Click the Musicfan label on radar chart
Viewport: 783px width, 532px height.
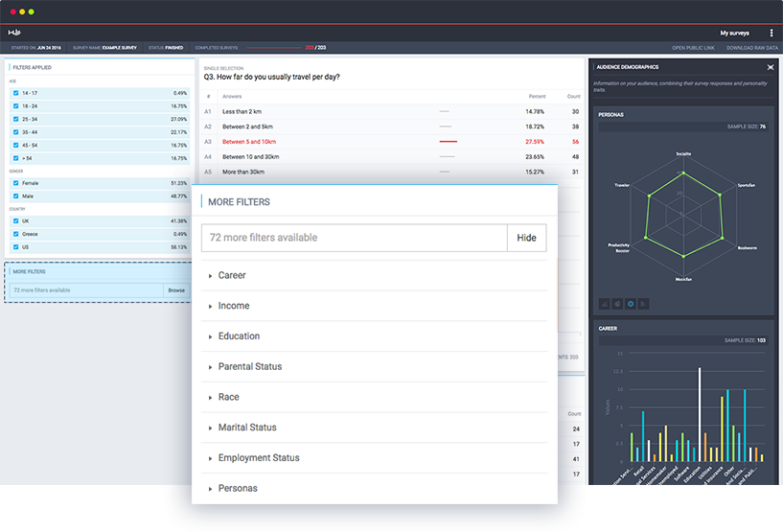point(683,279)
